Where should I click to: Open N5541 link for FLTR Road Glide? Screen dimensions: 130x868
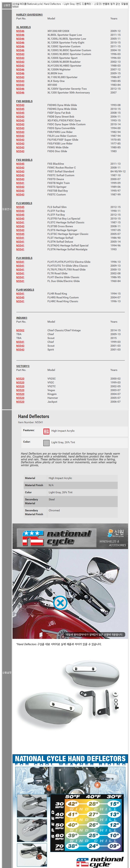pyautogui.click(x=20, y=273)
